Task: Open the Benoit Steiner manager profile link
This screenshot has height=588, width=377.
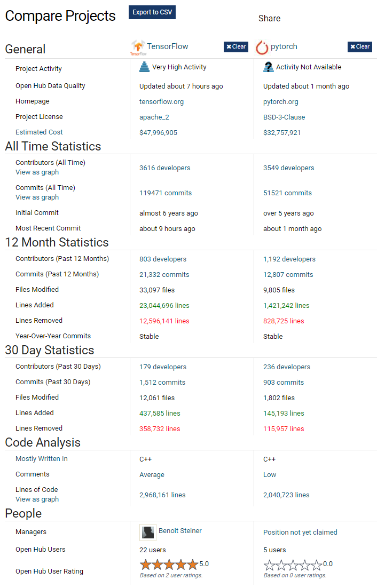Action: coord(180,531)
